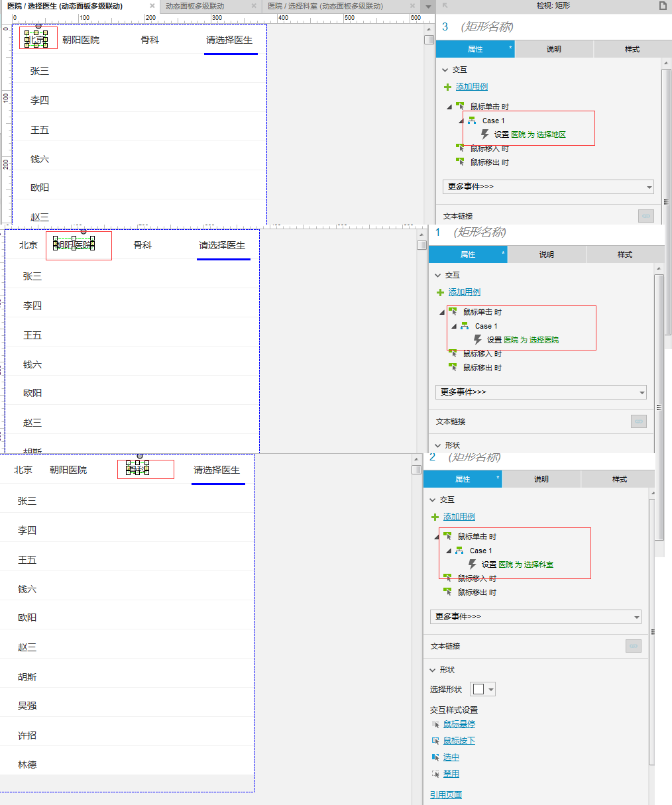
Task: Click the 禁用 disabled style icon
Action: [435, 774]
